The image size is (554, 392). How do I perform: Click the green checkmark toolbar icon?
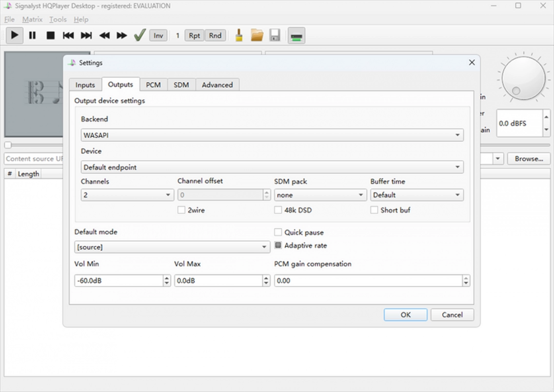coord(140,35)
